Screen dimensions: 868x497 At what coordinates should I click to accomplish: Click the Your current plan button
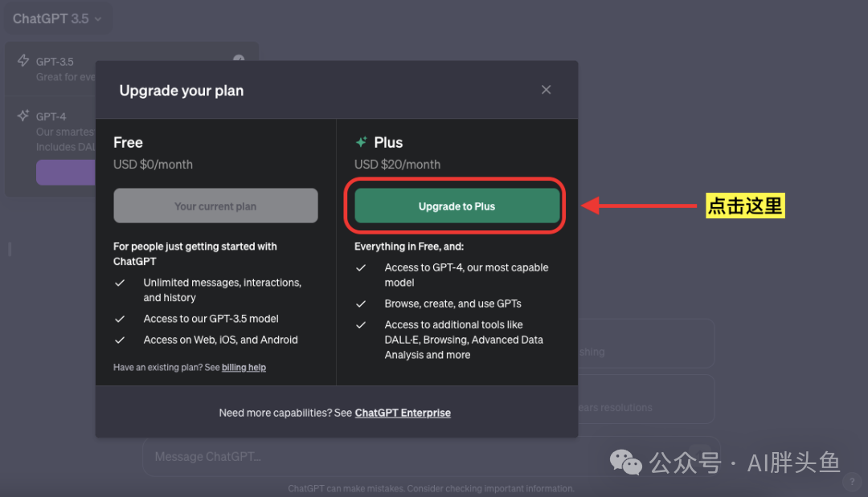click(215, 206)
